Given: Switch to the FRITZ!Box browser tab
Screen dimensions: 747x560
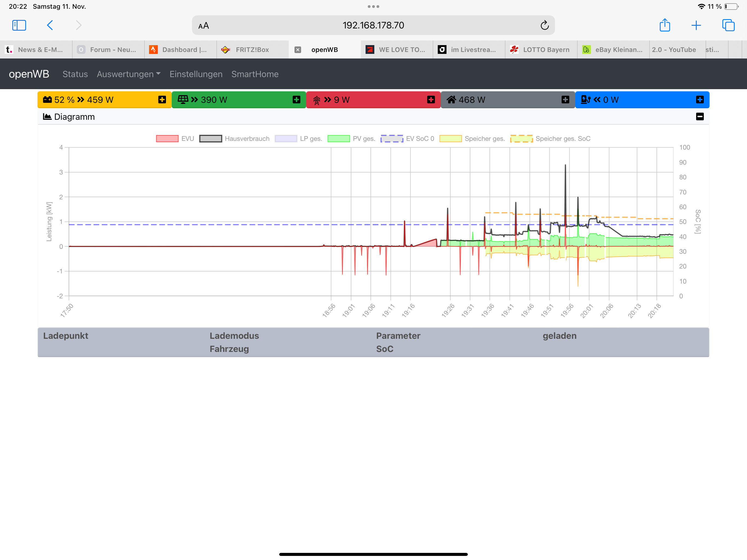Looking at the screenshot, I should (252, 50).
